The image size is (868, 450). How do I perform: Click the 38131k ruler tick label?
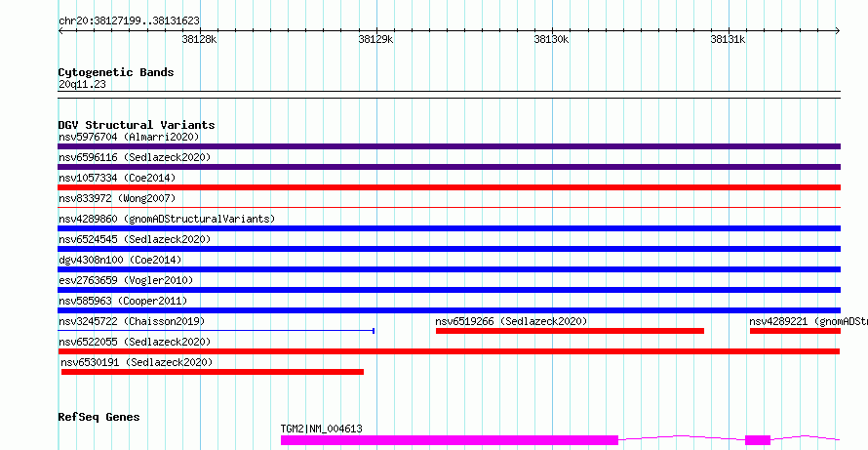point(728,39)
